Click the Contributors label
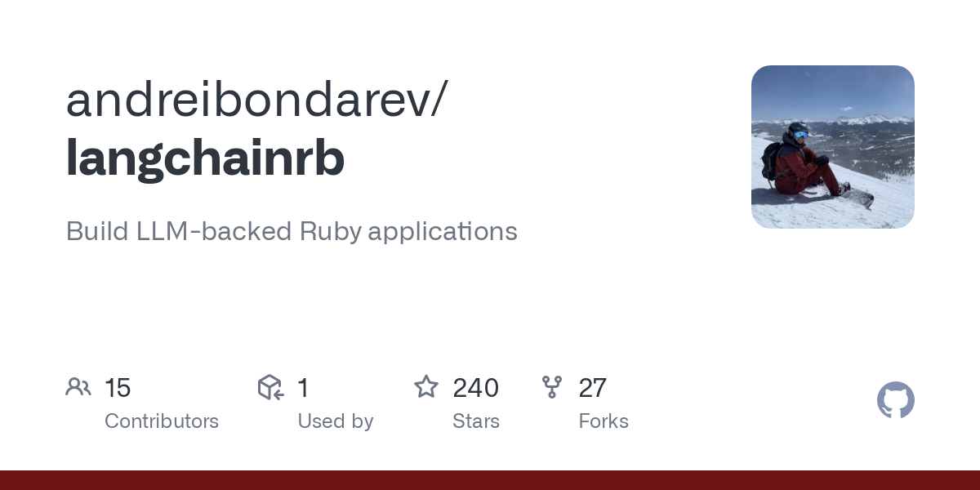The image size is (980, 490). pyautogui.click(x=162, y=421)
